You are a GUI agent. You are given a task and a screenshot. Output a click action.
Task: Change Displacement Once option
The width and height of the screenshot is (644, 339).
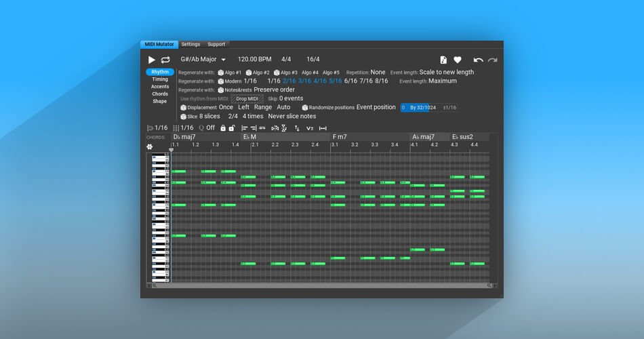[226, 107]
